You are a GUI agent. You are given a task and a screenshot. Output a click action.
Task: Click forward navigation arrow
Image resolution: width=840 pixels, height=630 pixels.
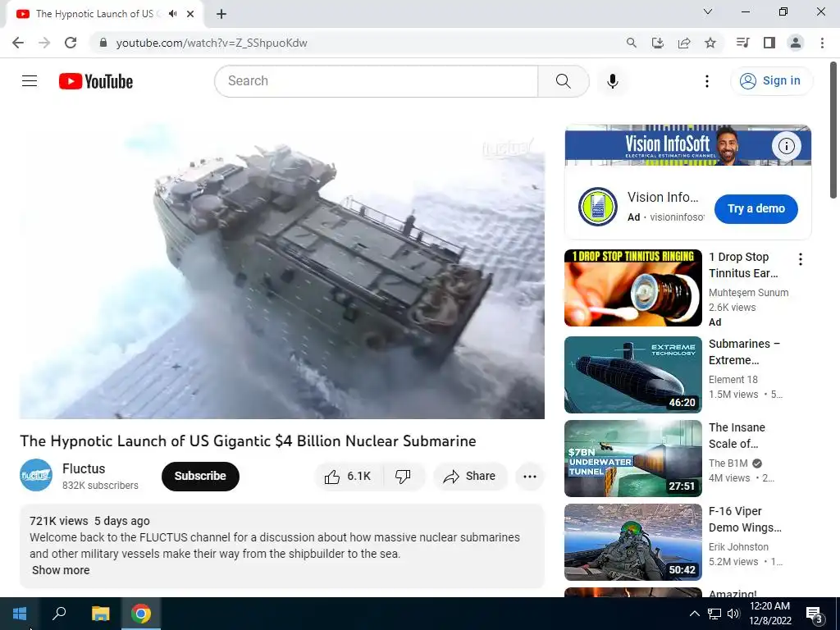(x=44, y=43)
